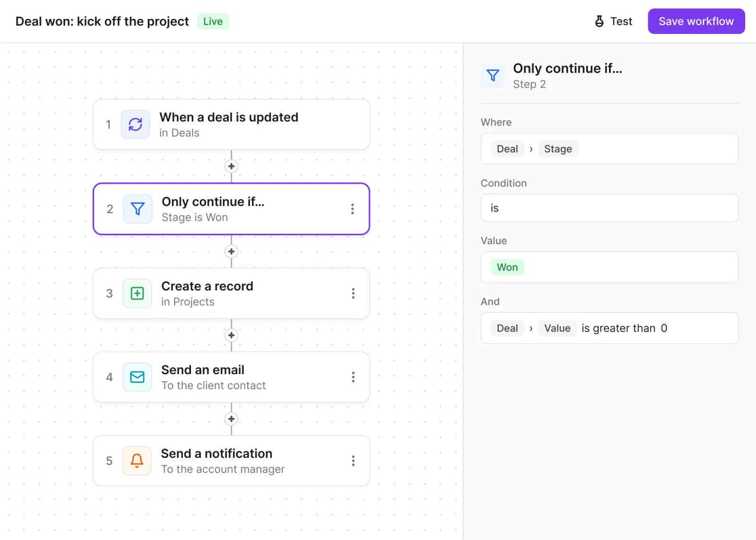Add a step after When a deal is updated

[x=231, y=166]
